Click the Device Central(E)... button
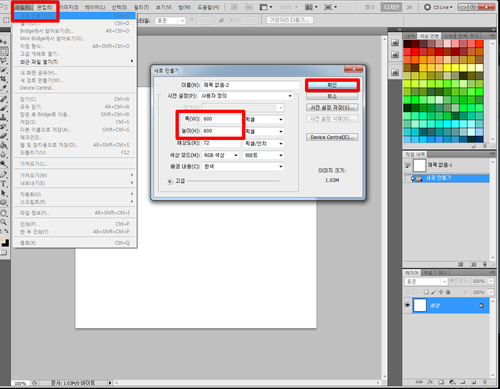This screenshot has height=389, width=500. (x=332, y=137)
